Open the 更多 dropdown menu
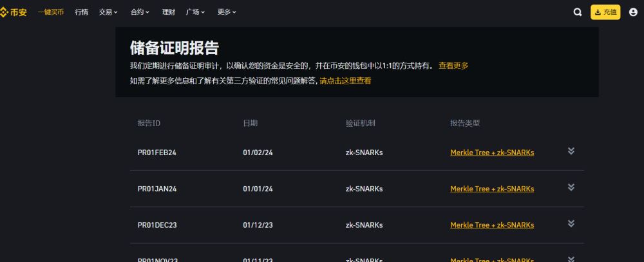This screenshot has width=644, height=262. click(x=227, y=12)
